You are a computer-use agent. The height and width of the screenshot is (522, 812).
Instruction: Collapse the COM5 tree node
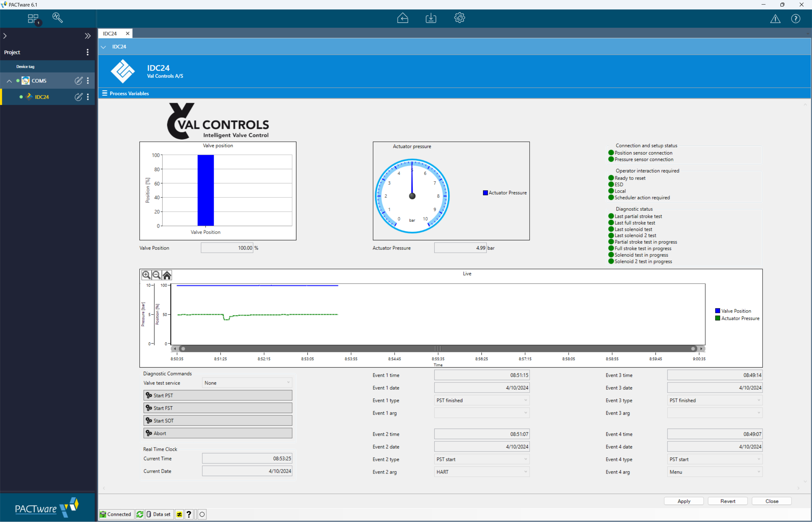pyautogui.click(x=9, y=81)
